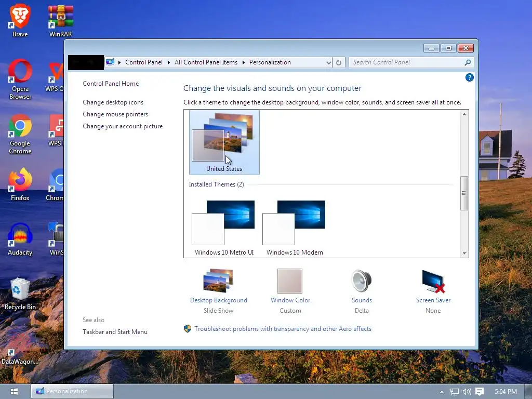Click the Installed Themes (2) heading
532x399 pixels.
217,184
